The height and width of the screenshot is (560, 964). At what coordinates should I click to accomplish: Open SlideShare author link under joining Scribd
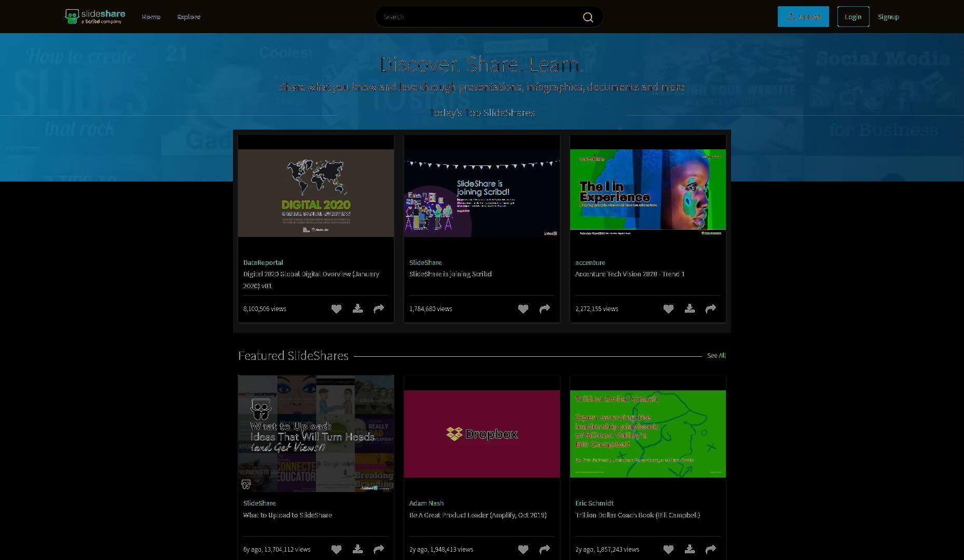425,262
